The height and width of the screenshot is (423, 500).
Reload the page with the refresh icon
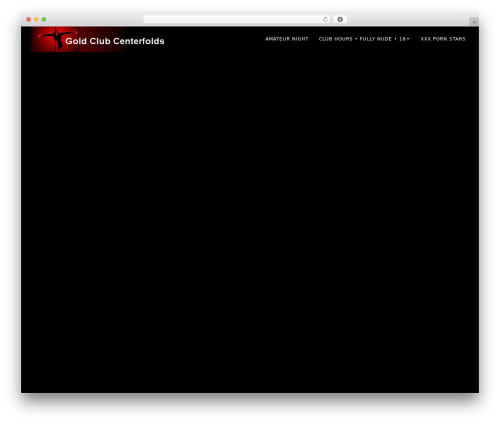coord(325,19)
